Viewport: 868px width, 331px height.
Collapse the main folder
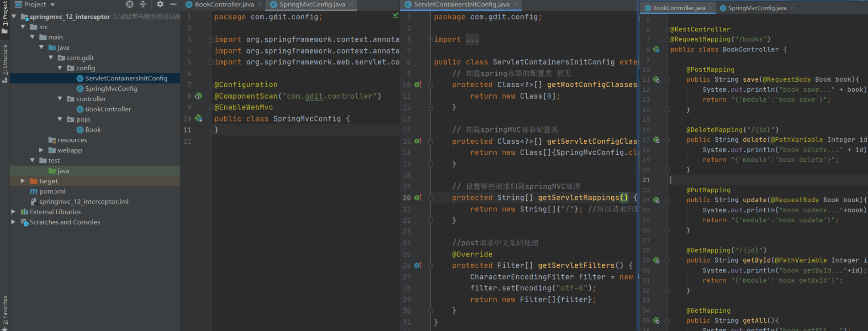click(x=32, y=37)
